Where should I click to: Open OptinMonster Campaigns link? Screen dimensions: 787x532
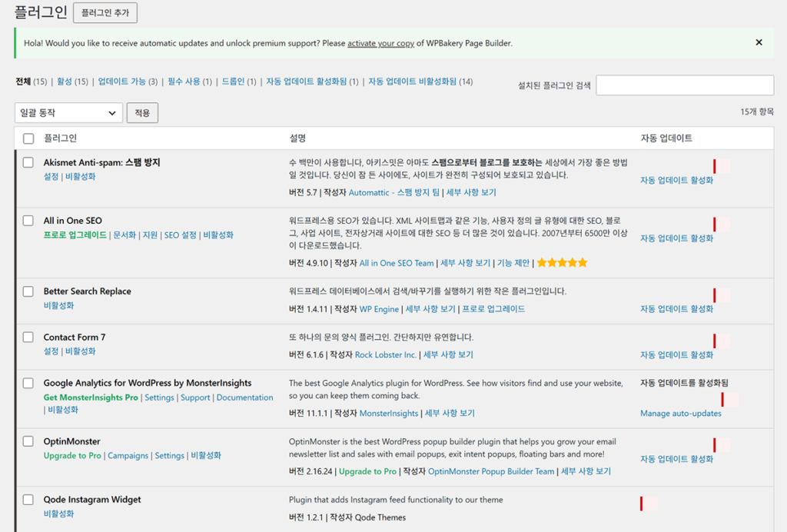point(128,456)
